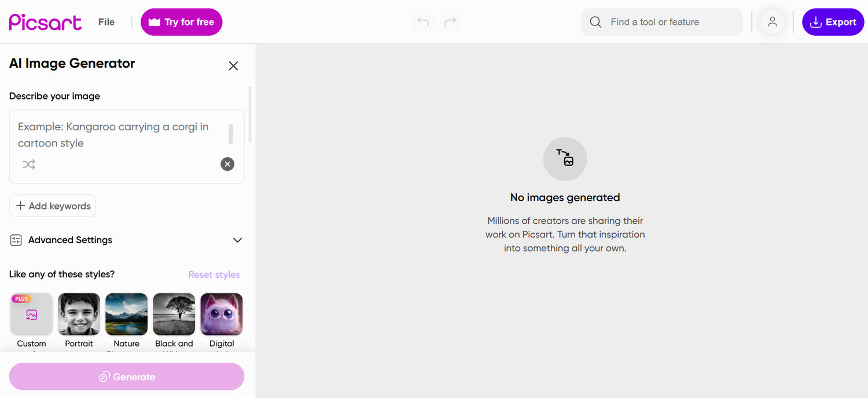
Task: Click the Reset styles link
Action: [214, 275]
